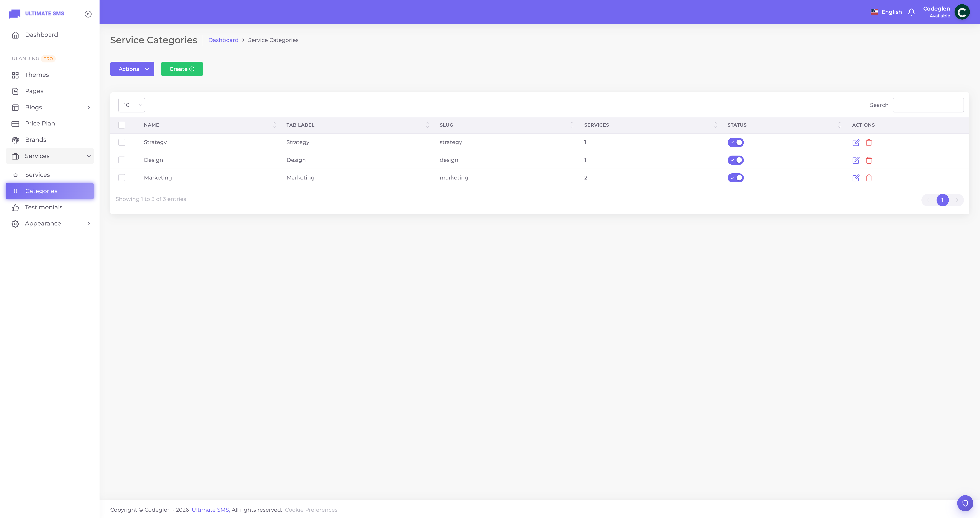Click the Services briefcase icon
Image resolution: width=980 pixels, height=518 pixels.
pyautogui.click(x=15, y=156)
